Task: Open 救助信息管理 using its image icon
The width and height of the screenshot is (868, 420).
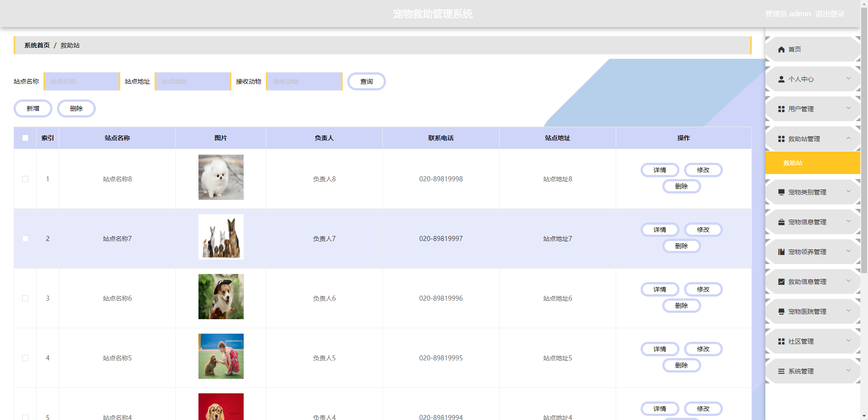Action: (x=781, y=281)
